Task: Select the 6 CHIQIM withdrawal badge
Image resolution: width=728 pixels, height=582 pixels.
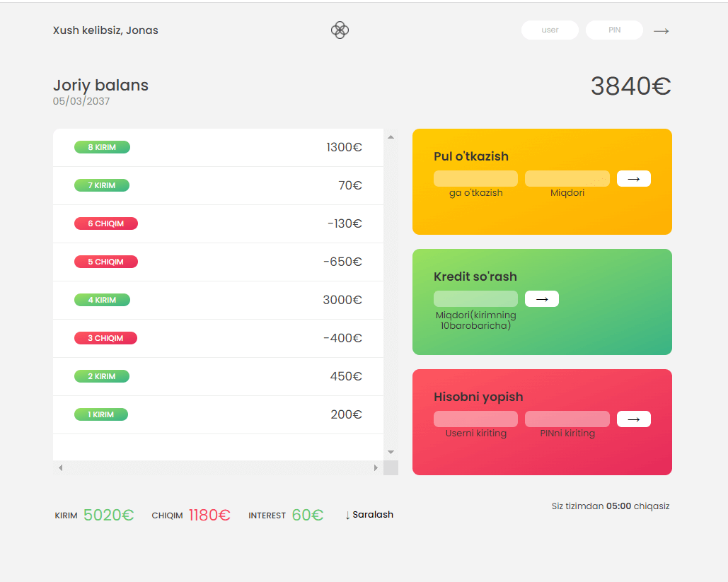Action: 106,224
